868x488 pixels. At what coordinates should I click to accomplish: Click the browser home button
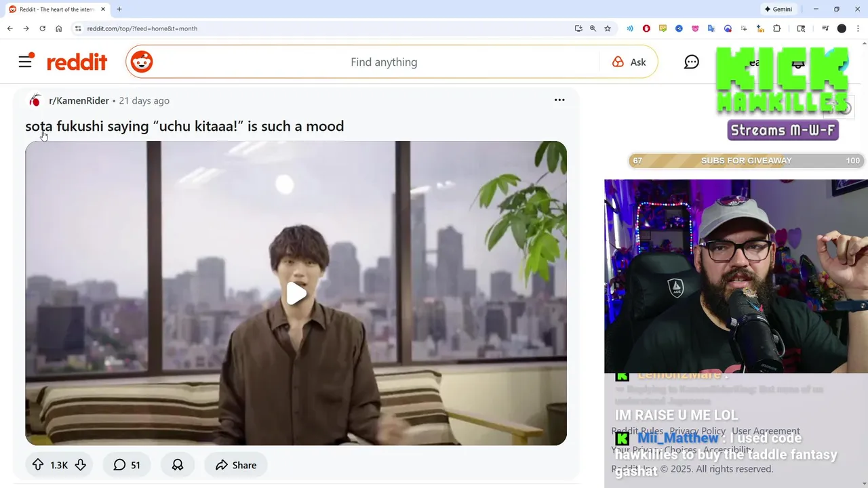[x=59, y=28]
